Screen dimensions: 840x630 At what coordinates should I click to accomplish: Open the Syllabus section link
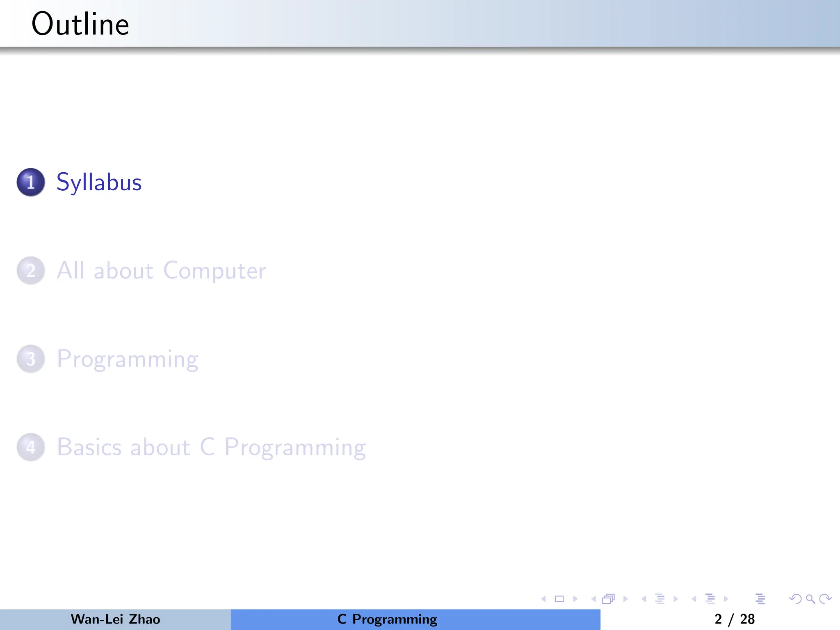click(99, 182)
